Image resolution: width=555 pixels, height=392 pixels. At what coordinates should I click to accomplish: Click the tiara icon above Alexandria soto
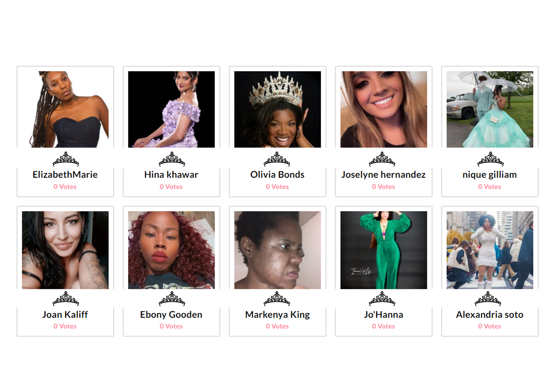[488, 299]
